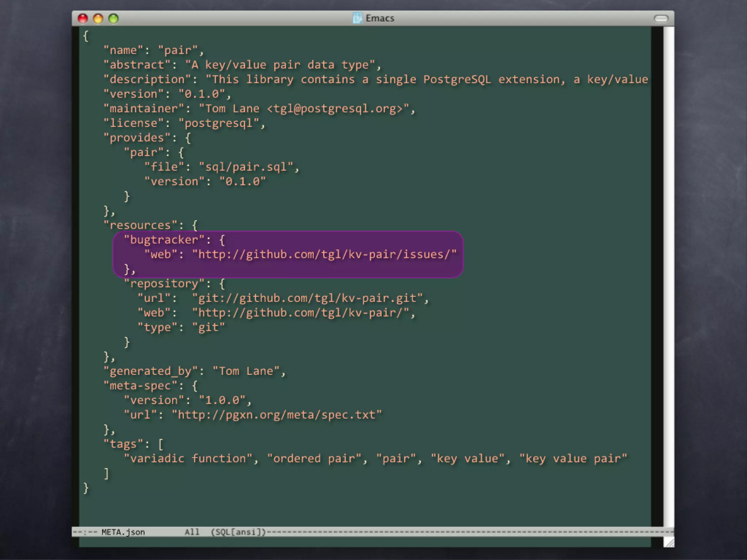This screenshot has width=747, height=560.
Task: Click the green zoom window button
Action: click(113, 18)
